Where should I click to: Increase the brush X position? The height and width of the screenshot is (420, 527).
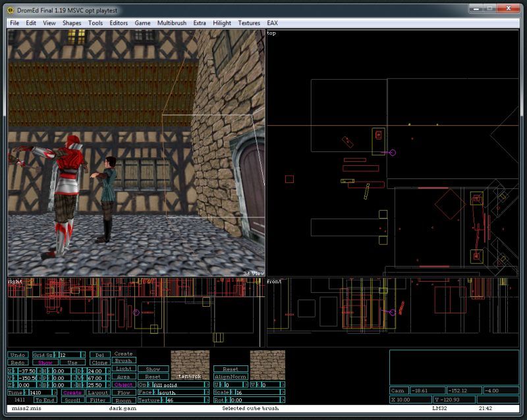pyautogui.click(x=39, y=371)
